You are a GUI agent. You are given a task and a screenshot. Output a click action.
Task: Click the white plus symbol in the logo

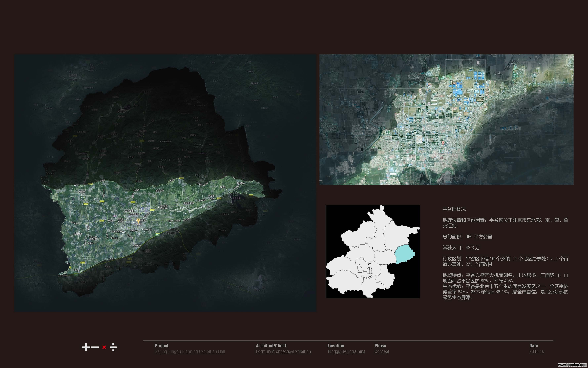coord(86,347)
